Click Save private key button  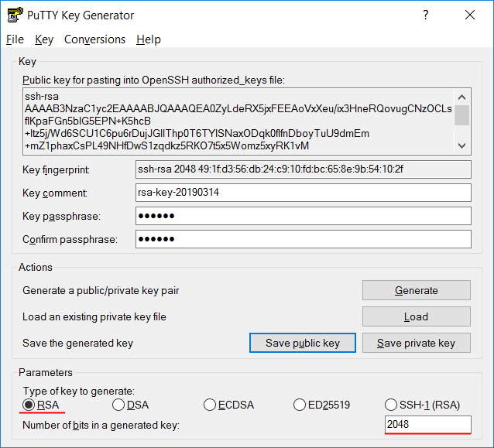click(x=416, y=343)
